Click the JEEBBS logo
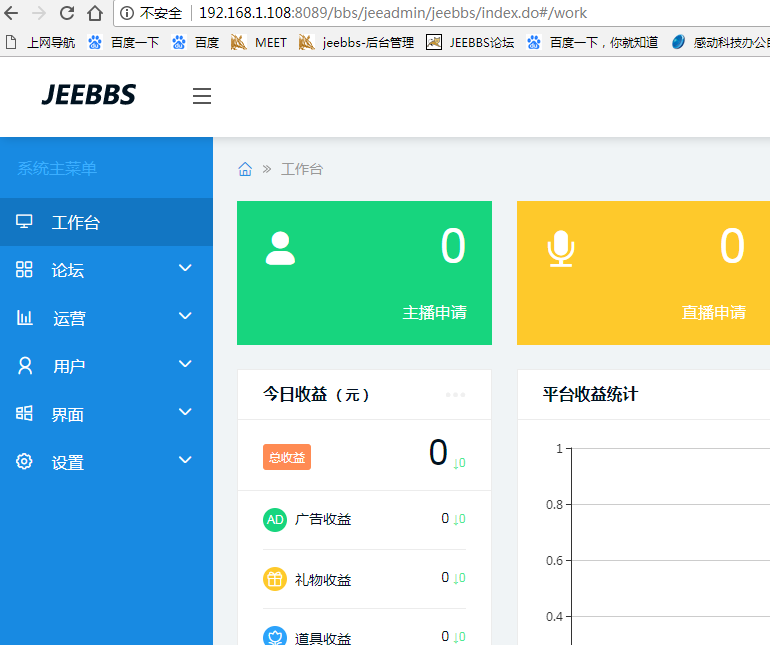This screenshot has height=645, width=770. pos(88,96)
